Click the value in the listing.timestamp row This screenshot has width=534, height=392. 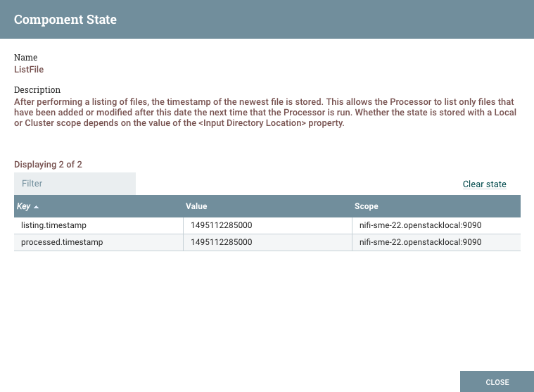click(x=222, y=225)
